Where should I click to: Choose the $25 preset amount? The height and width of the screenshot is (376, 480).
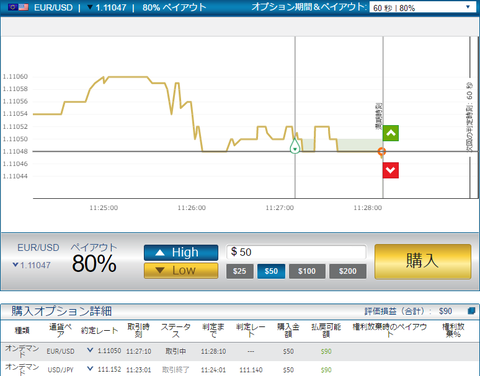pyautogui.click(x=240, y=271)
